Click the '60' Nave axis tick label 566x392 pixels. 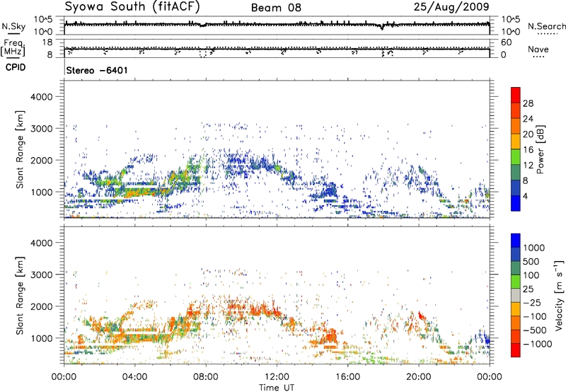[506, 42]
